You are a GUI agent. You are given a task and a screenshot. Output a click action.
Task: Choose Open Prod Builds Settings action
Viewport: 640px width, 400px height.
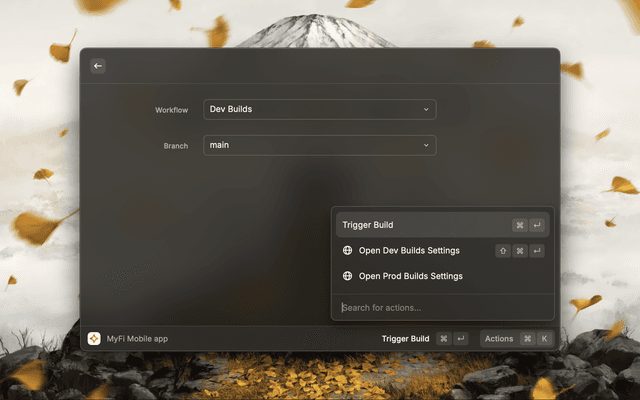(x=410, y=276)
